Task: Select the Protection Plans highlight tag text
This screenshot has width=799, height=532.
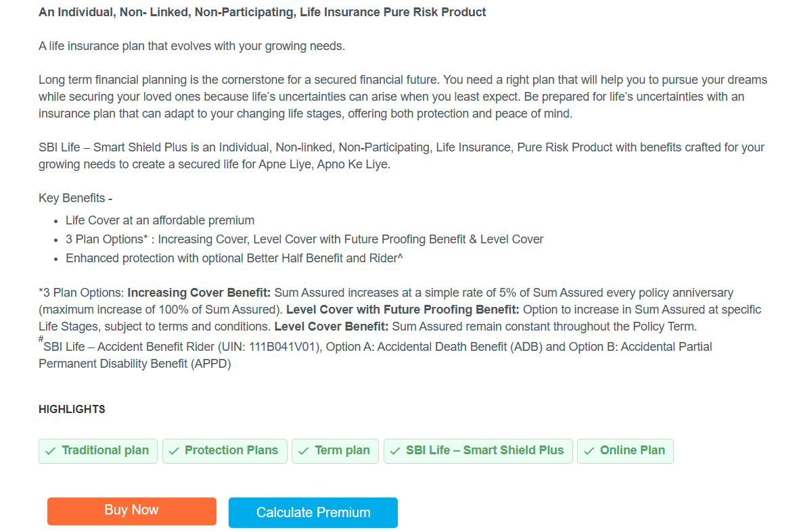Action: click(231, 451)
